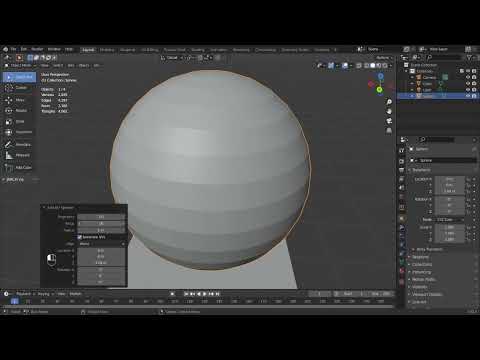This screenshot has height=360, width=480.
Task: Select the Add Cube tool
Action: (19, 167)
